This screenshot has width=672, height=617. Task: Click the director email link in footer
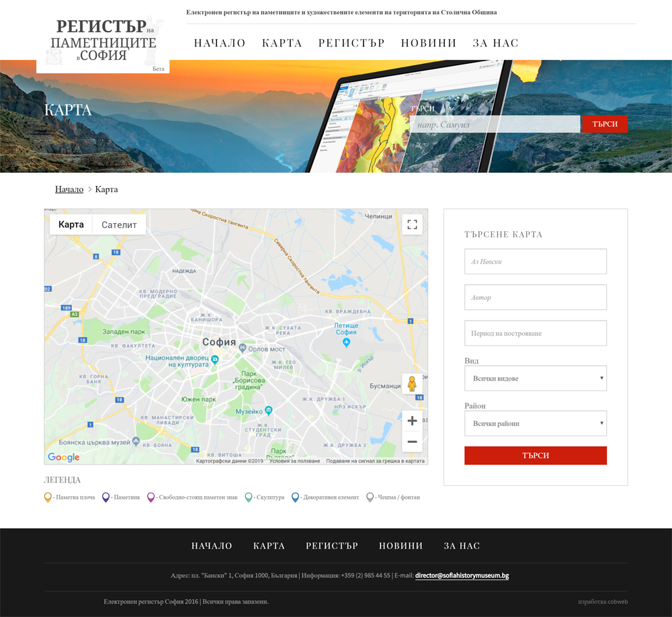(x=462, y=575)
